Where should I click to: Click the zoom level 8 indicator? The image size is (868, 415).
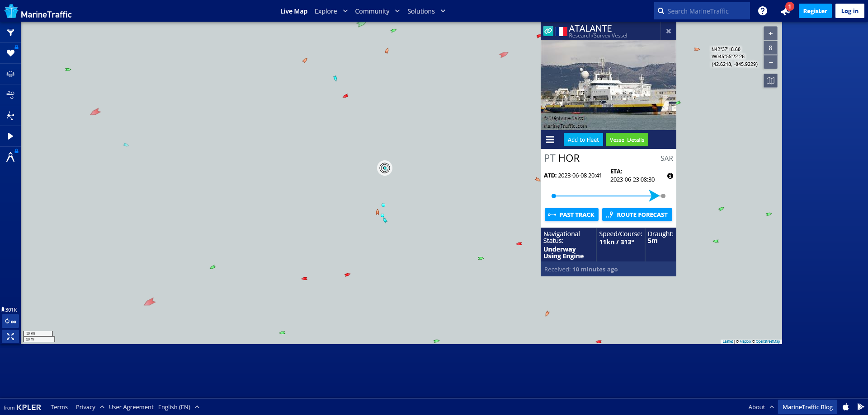(770, 48)
